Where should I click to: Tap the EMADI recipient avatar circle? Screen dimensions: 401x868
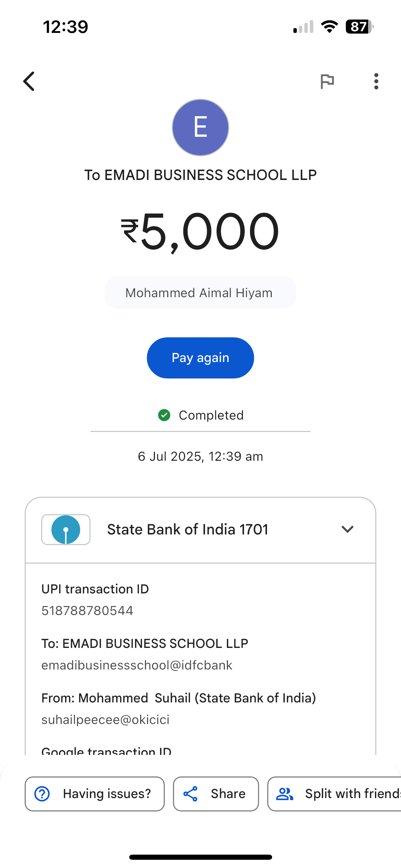pos(200,128)
